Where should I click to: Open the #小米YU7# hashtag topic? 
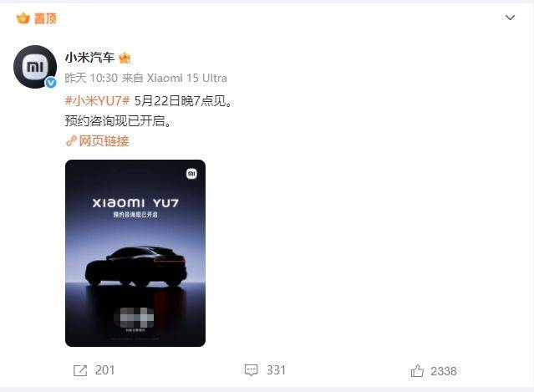[x=98, y=101]
